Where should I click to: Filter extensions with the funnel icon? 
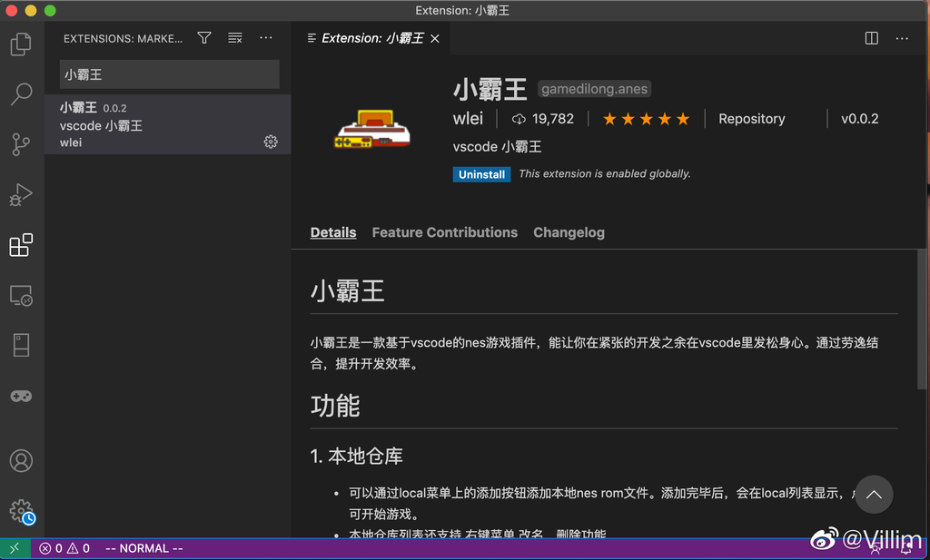coord(204,38)
